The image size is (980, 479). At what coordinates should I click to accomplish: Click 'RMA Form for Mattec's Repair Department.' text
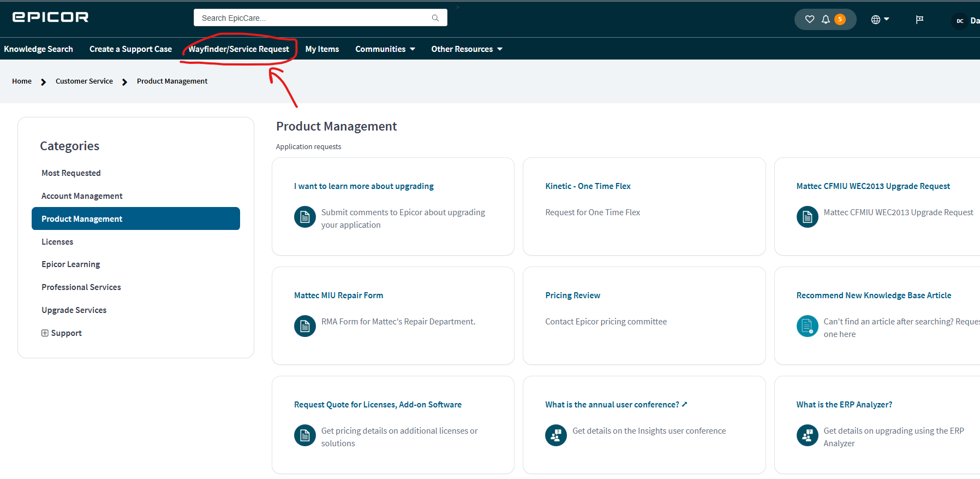click(398, 321)
